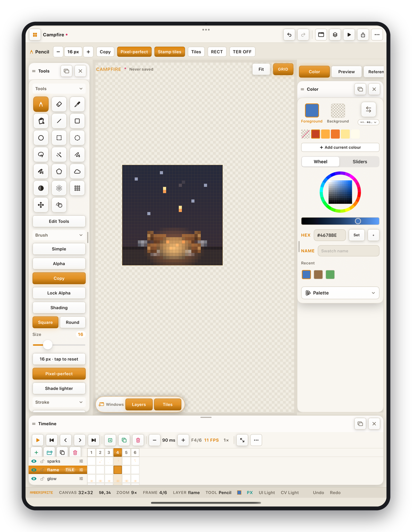
Task: Select the Eyedropper tool
Action: coord(77,104)
